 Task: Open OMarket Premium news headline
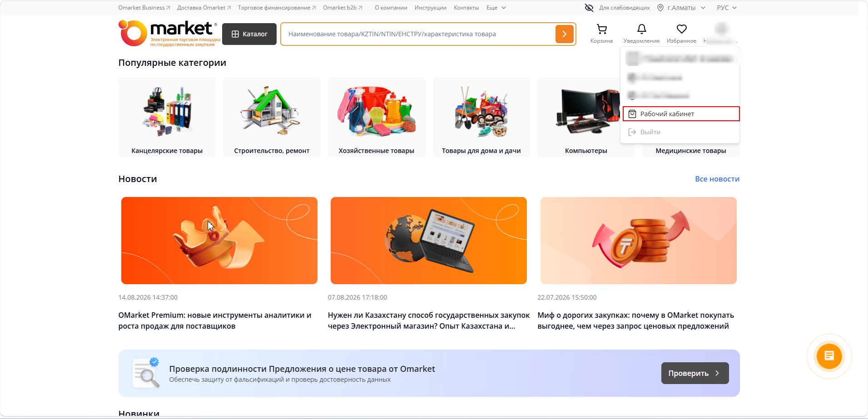pyautogui.click(x=215, y=320)
